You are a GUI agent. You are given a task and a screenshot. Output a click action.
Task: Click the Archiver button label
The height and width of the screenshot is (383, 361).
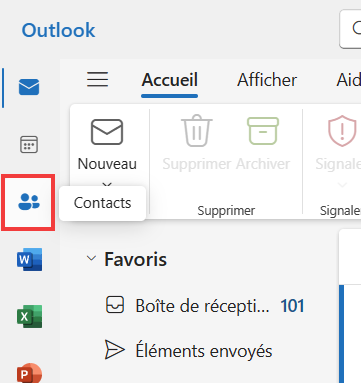(x=263, y=164)
